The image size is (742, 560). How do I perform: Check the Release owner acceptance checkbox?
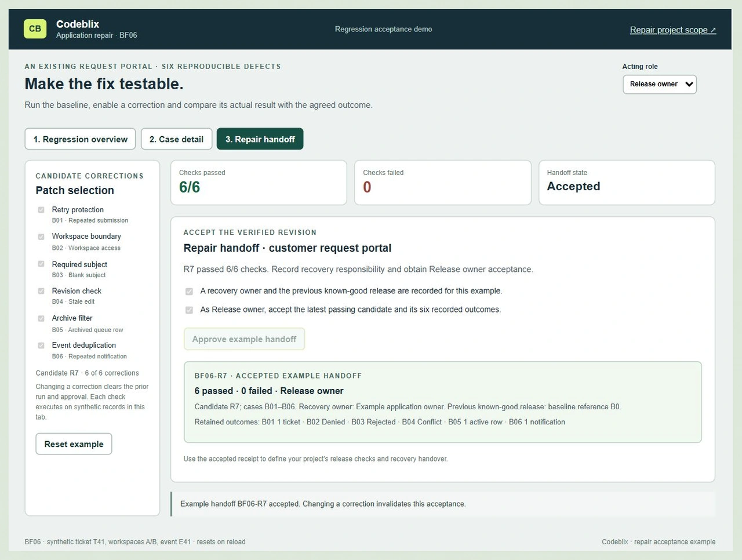(x=189, y=310)
